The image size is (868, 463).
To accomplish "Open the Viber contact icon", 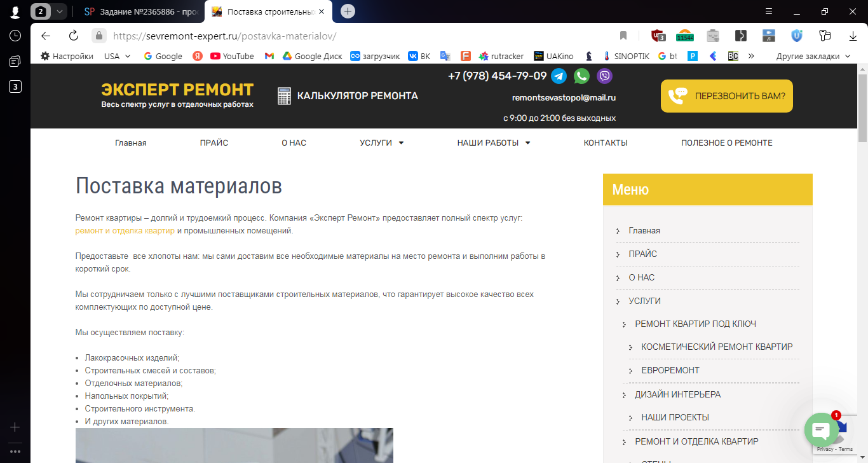I will pyautogui.click(x=604, y=76).
